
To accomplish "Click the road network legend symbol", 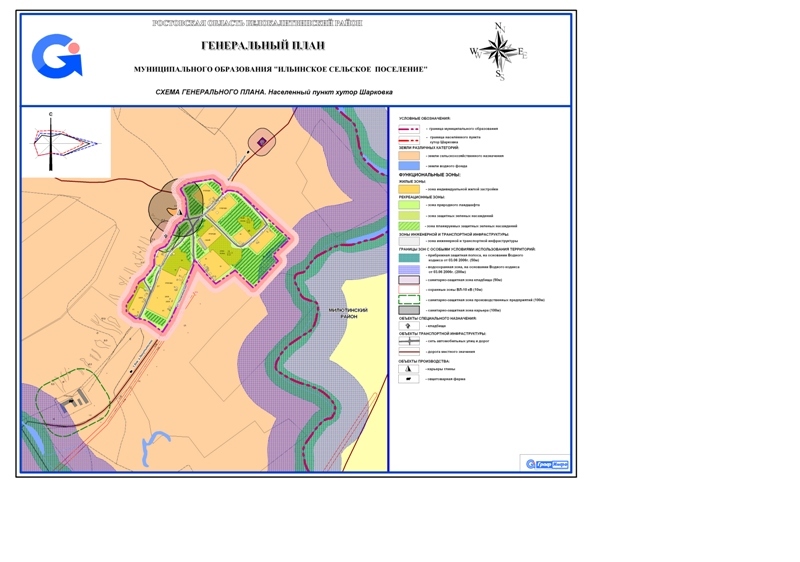I will pyautogui.click(x=409, y=341).
